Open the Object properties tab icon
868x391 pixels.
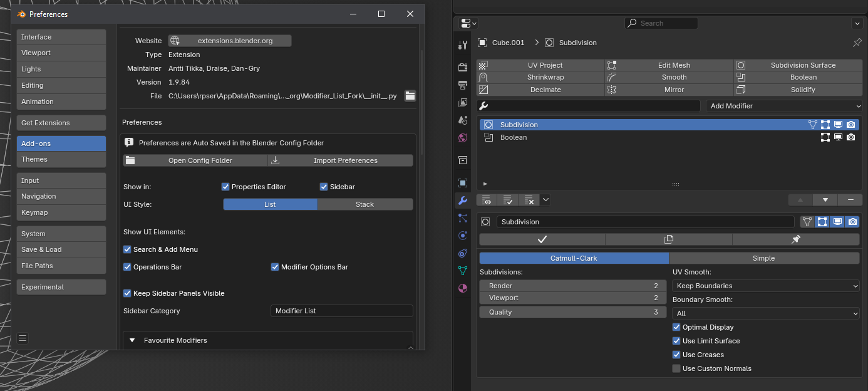click(463, 183)
